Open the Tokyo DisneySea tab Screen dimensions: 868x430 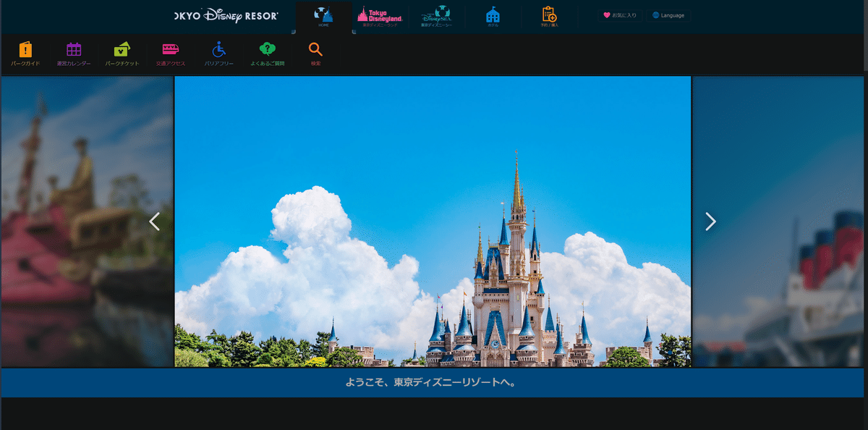(436, 17)
